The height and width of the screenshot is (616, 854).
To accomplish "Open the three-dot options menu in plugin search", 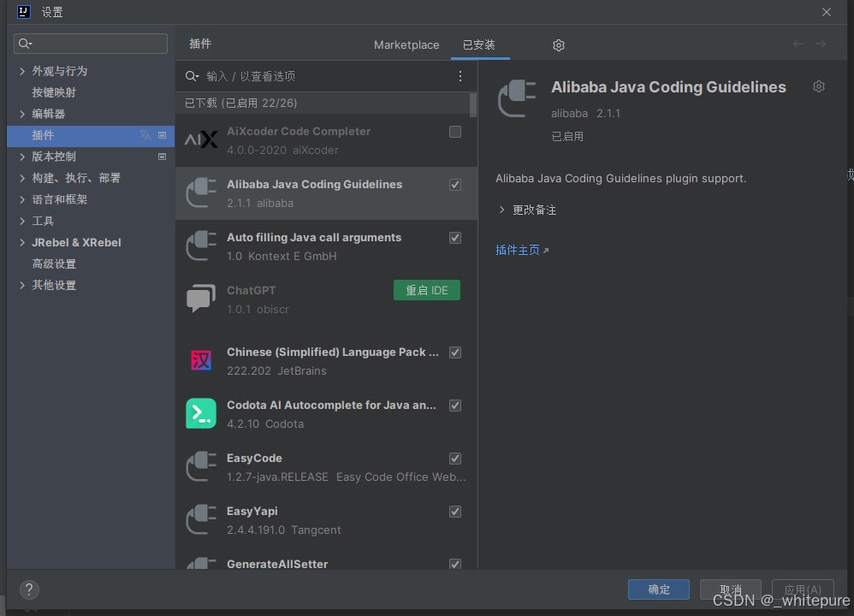I will (460, 76).
